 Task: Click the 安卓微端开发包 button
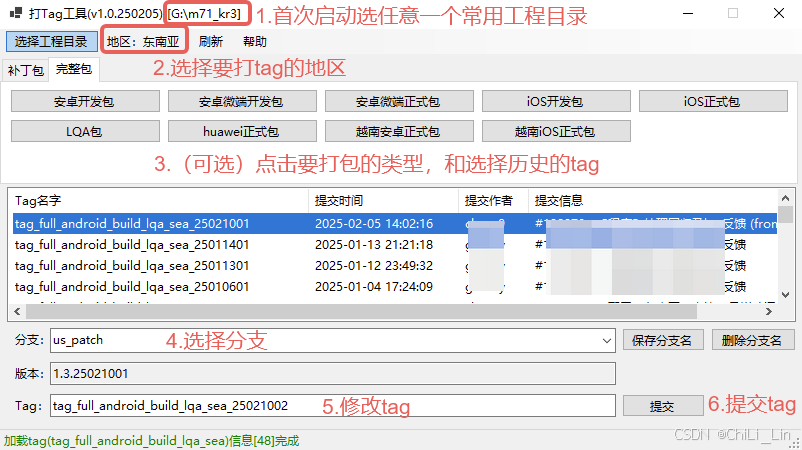click(242, 101)
